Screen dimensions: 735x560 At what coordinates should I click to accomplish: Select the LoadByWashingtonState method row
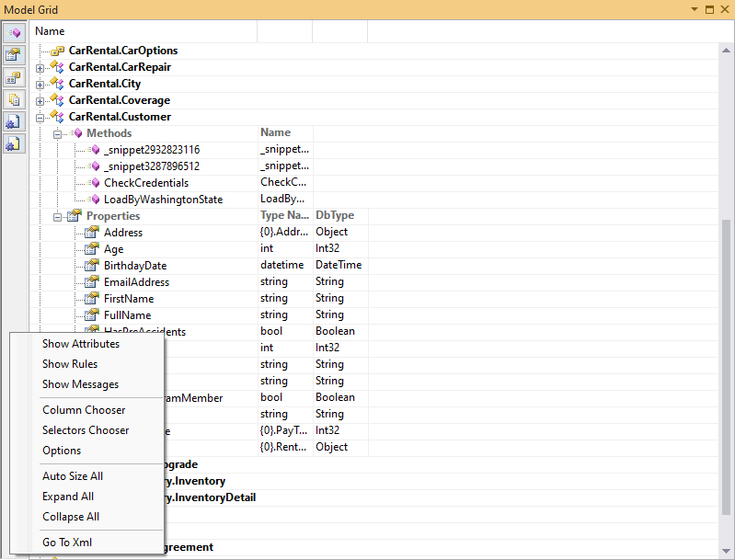click(x=163, y=200)
